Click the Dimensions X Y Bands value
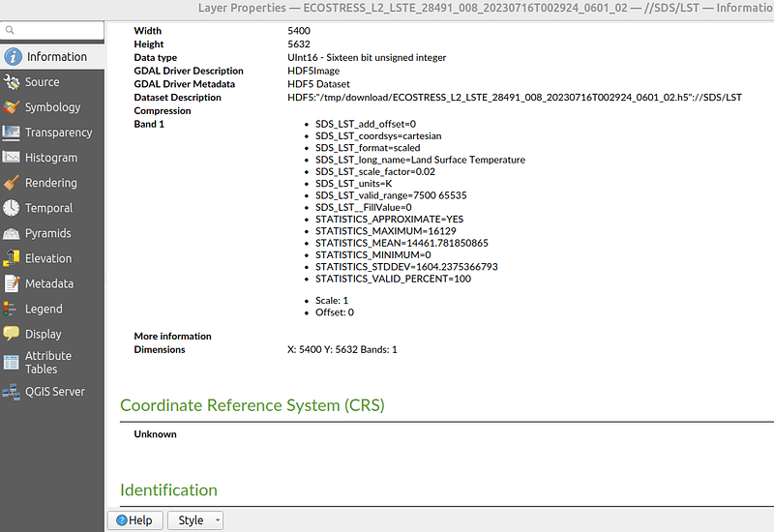774x532 pixels. [x=342, y=349]
